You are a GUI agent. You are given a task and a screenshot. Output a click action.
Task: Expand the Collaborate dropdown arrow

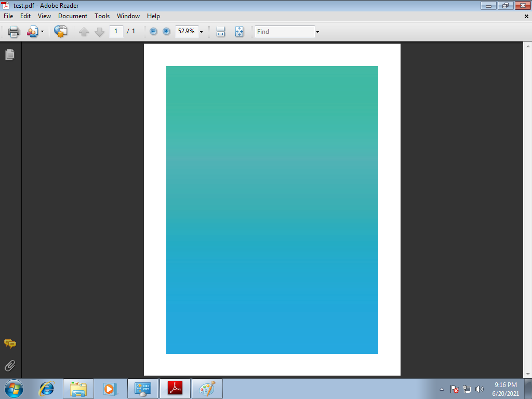tap(42, 32)
